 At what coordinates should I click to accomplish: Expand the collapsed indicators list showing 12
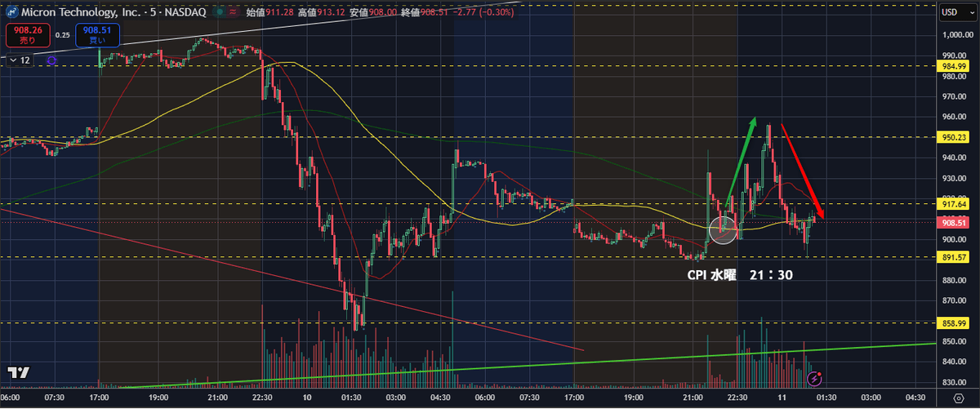(20, 60)
